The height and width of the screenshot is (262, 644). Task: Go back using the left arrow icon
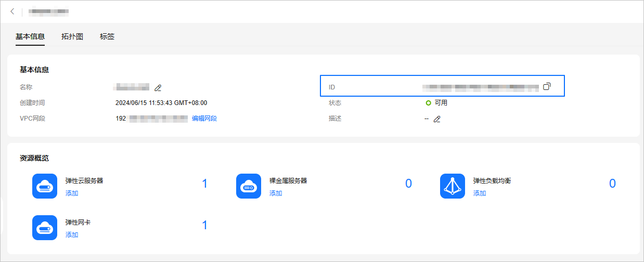click(12, 11)
